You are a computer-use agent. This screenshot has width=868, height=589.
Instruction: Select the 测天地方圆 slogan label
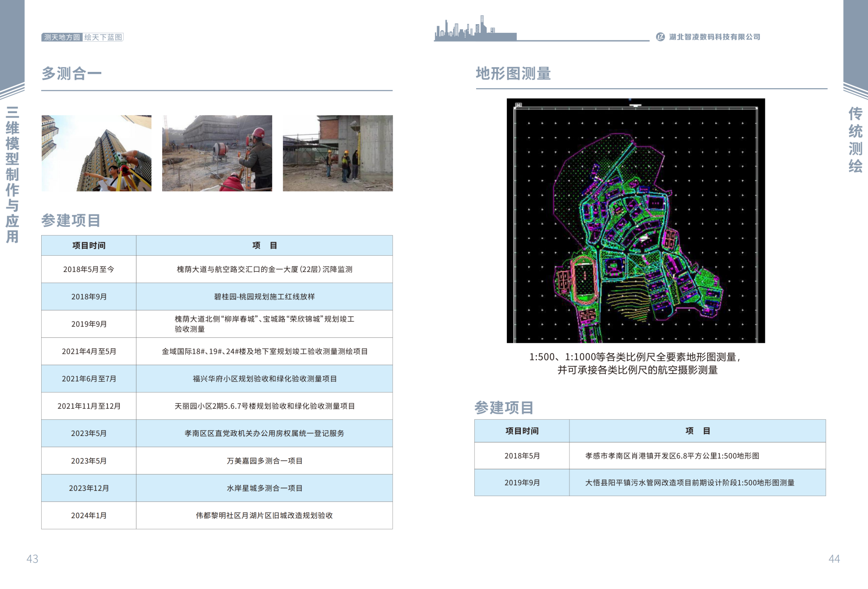tap(62, 37)
